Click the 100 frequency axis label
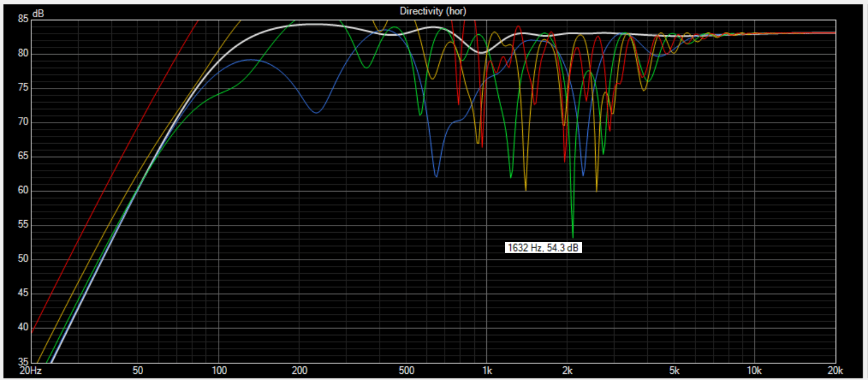 tap(219, 370)
